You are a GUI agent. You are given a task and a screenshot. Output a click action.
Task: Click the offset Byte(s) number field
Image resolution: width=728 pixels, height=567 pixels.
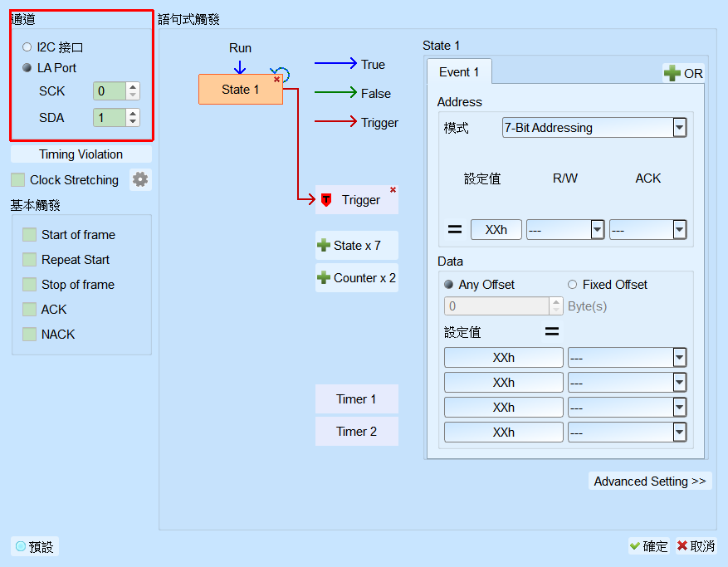[496, 306]
